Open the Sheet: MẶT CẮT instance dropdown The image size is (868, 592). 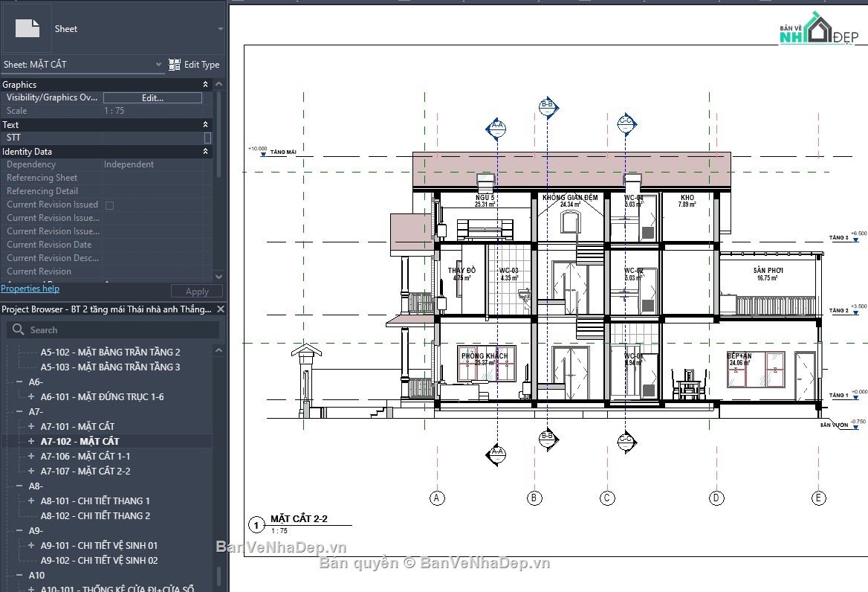pyautogui.click(x=158, y=64)
